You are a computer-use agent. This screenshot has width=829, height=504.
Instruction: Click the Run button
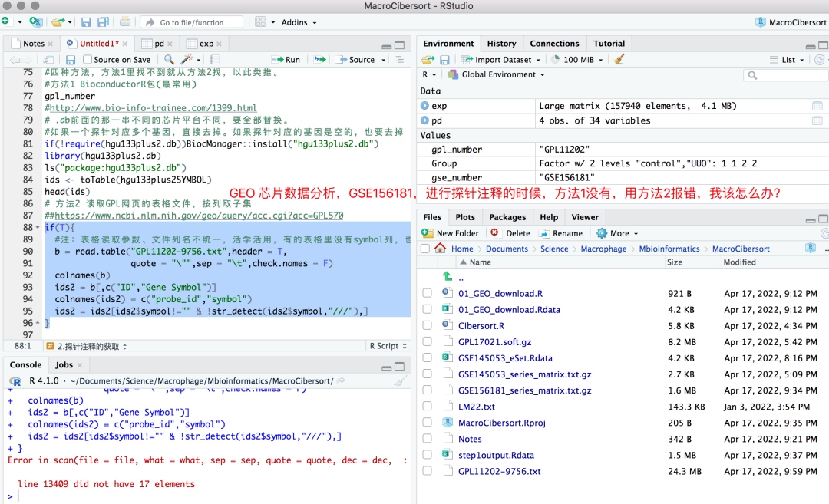click(286, 60)
